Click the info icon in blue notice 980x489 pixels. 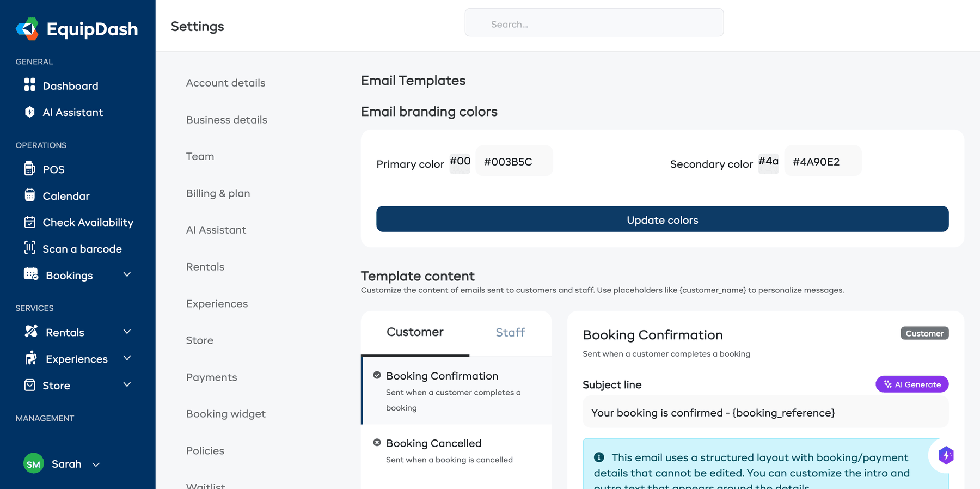pyautogui.click(x=599, y=457)
